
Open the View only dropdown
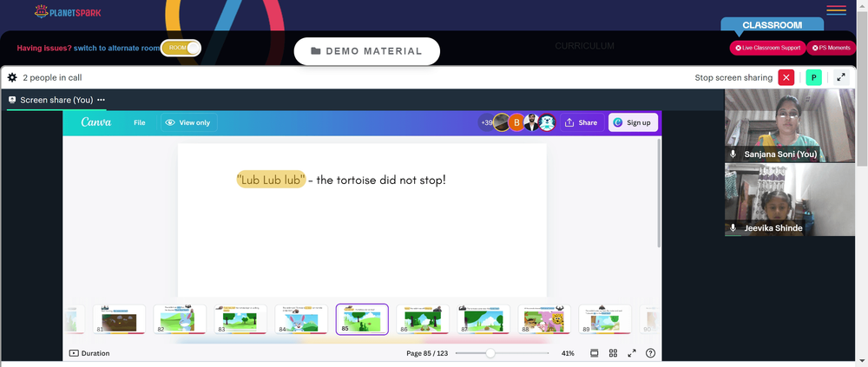188,123
